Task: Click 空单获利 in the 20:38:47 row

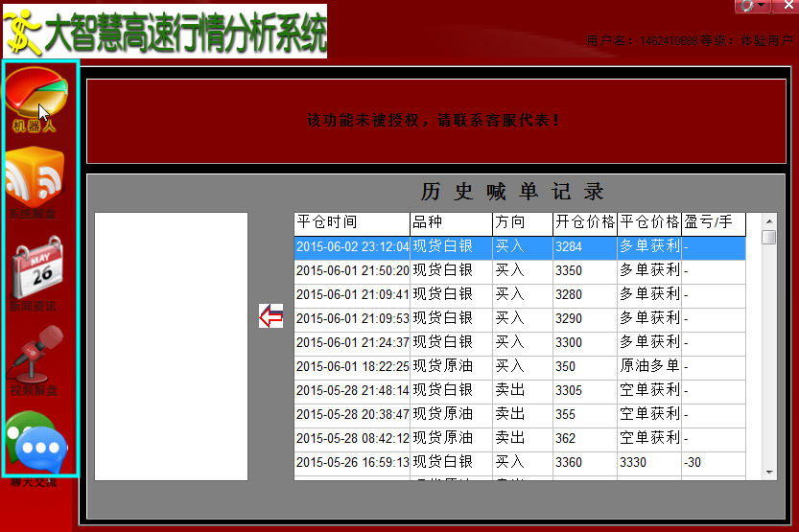Action: [x=649, y=415]
